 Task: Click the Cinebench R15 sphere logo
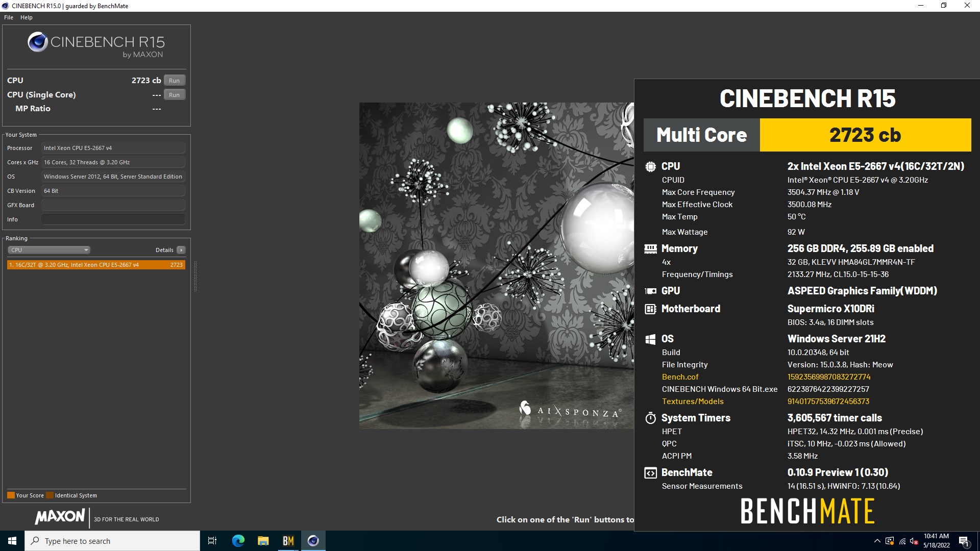38,42
